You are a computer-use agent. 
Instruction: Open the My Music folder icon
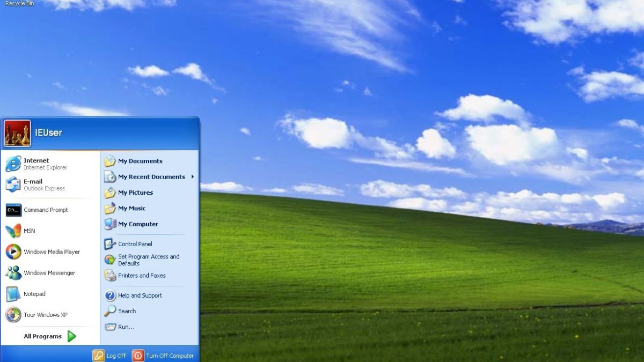(x=110, y=208)
